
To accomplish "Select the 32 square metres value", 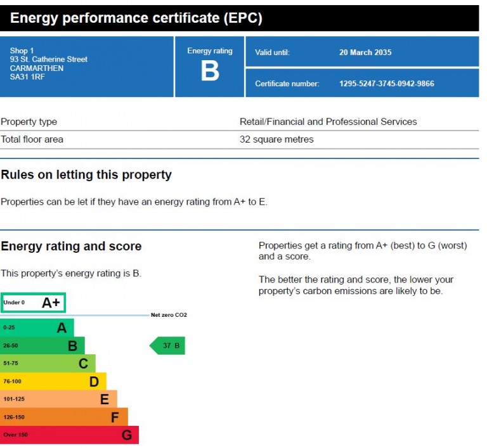I will click(276, 139).
